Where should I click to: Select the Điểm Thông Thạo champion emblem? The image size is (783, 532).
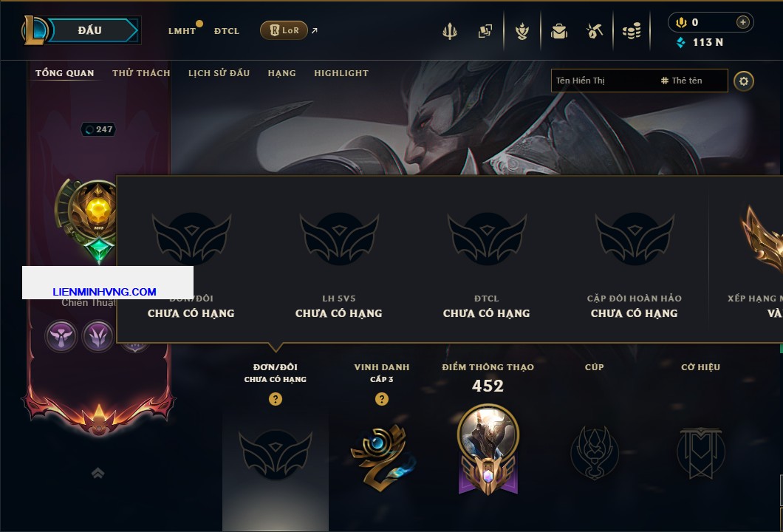coord(488,449)
